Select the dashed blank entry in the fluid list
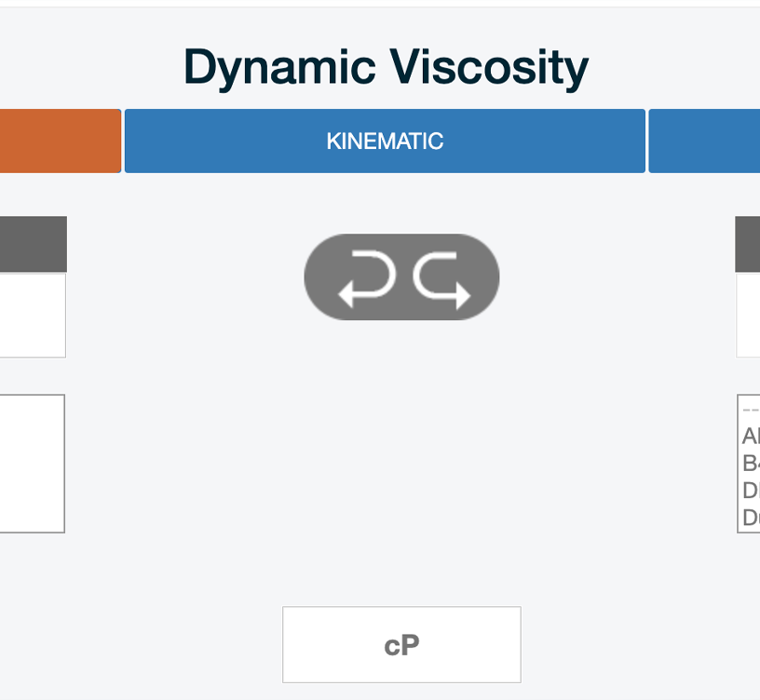This screenshot has height=700, width=760. (x=750, y=408)
